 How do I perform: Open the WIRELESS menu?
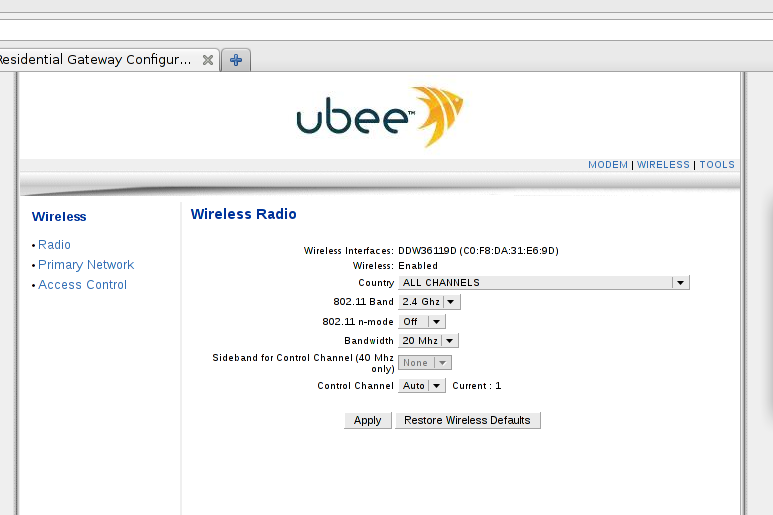click(663, 165)
